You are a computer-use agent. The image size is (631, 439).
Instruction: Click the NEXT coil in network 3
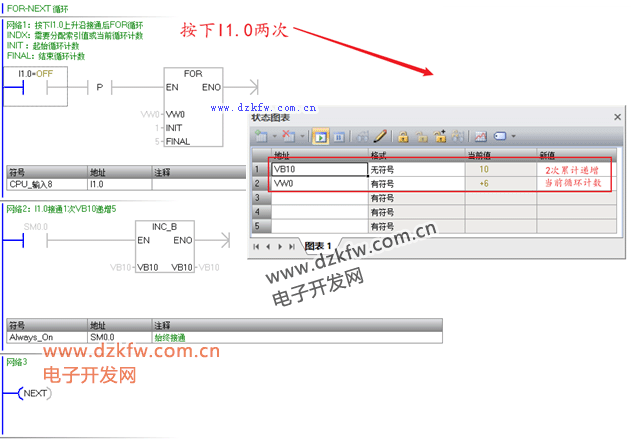coord(36,393)
